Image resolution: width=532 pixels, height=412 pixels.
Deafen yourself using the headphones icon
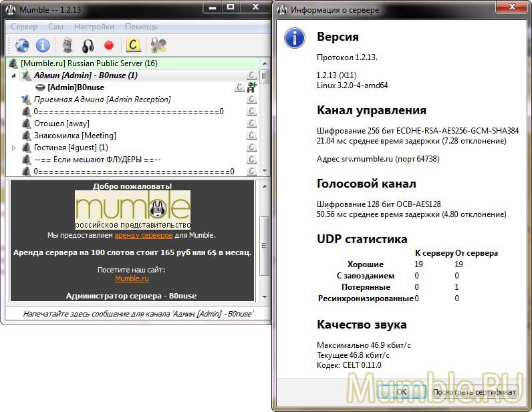[88, 45]
